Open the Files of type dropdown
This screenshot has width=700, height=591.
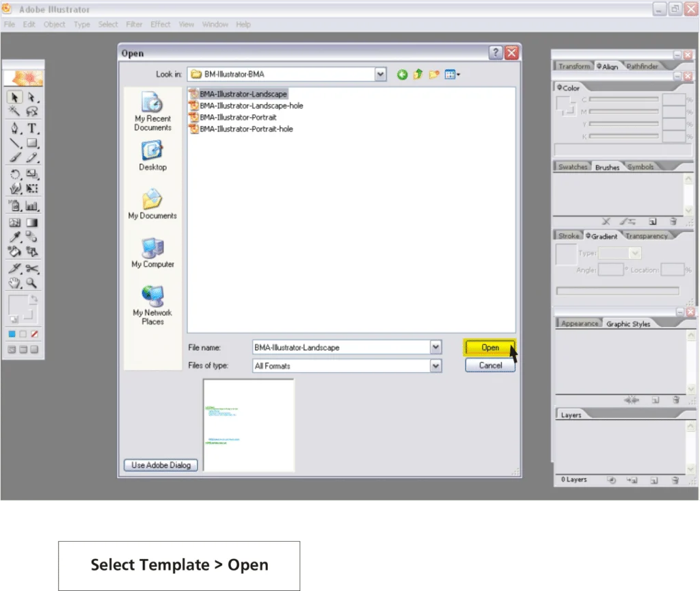point(435,366)
